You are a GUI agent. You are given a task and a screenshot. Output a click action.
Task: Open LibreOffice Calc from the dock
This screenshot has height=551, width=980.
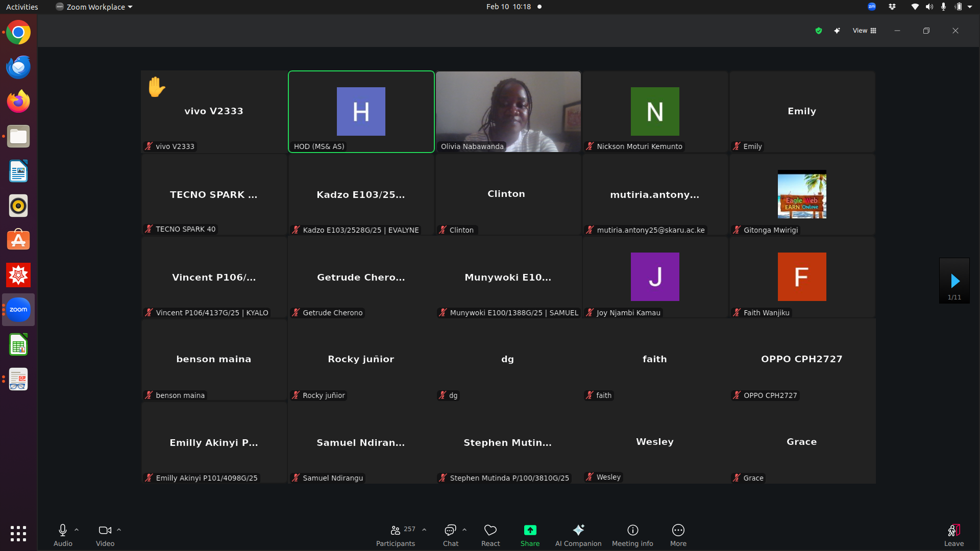[x=18, y=344]
